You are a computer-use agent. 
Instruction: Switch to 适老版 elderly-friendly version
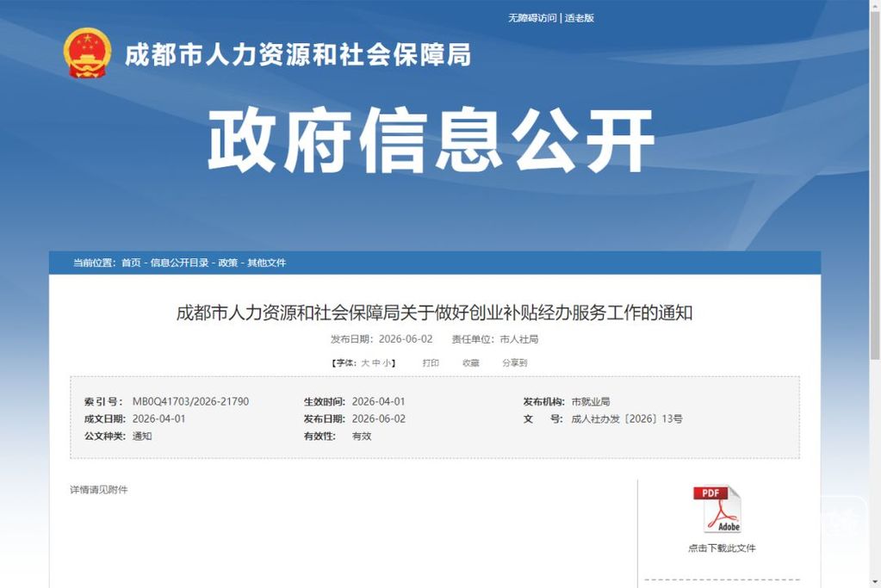point(580,18)
